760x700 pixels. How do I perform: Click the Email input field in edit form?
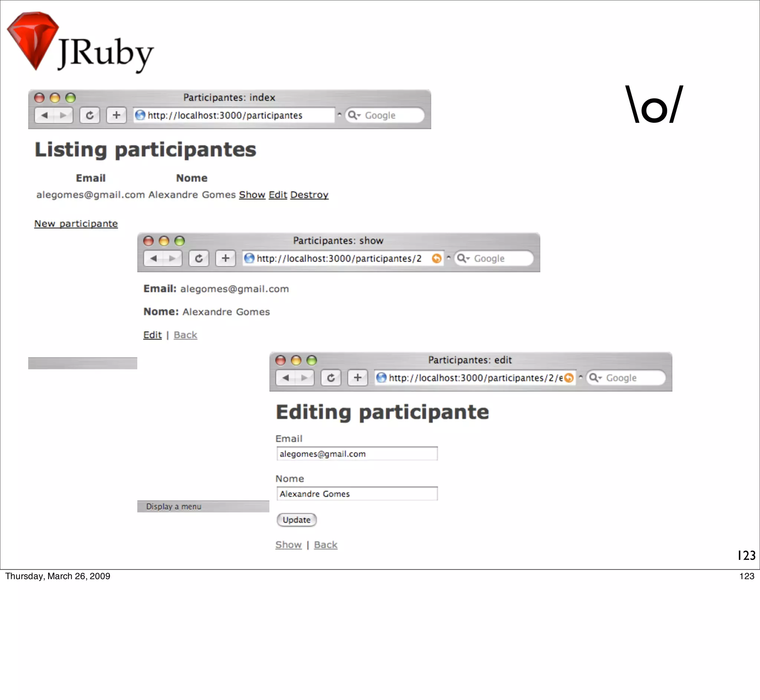coord(357,454)
